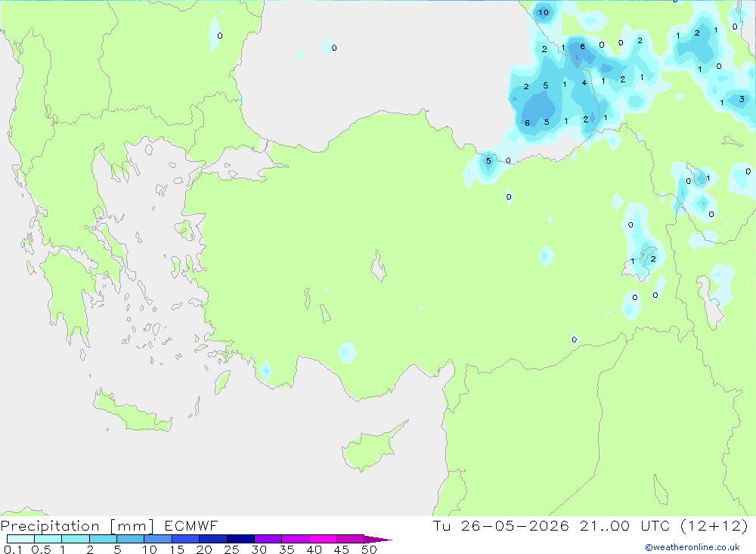756x554 pixels.
Task: Click the 45–50 mm dark magenta swatch
Action: coord(351,539)
